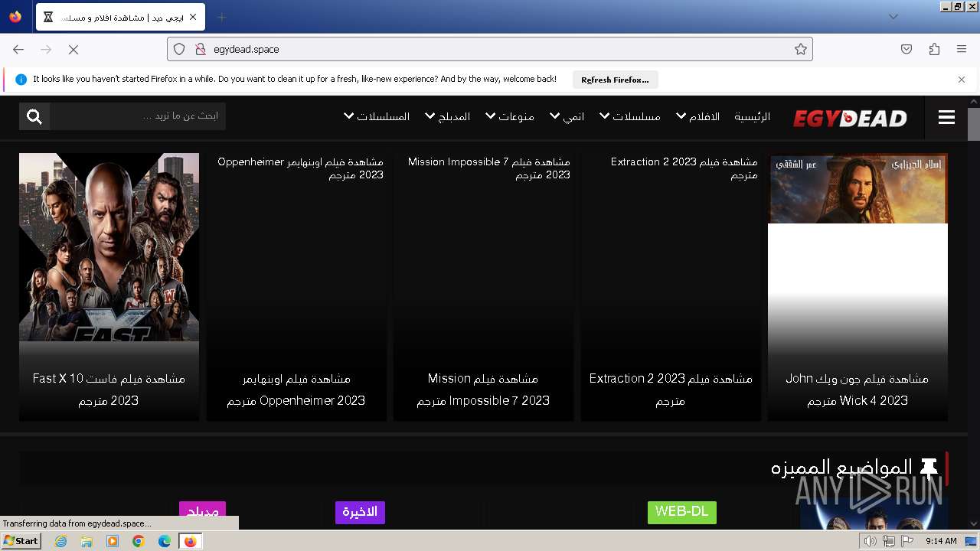Viewport: 980px width, 551px height.
Task: Expand the الافلام movies menu
Action: [697, 116]
